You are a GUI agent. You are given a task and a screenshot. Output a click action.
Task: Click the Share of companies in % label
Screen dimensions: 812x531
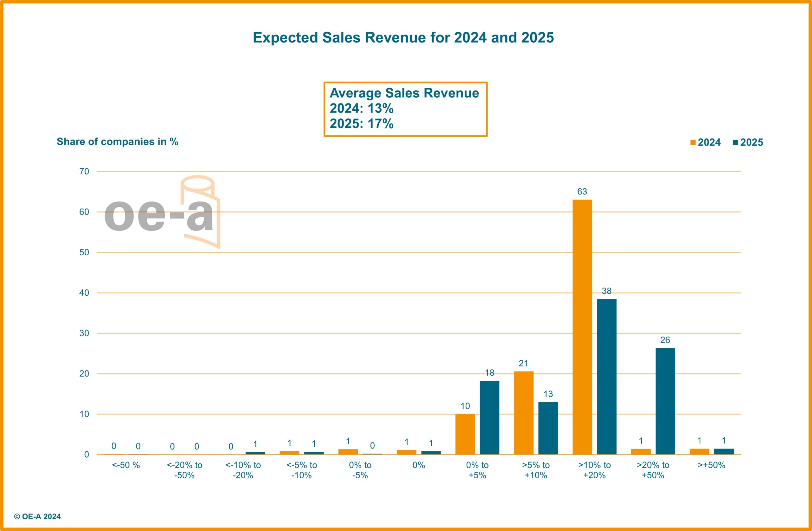[x=117, y=141]
